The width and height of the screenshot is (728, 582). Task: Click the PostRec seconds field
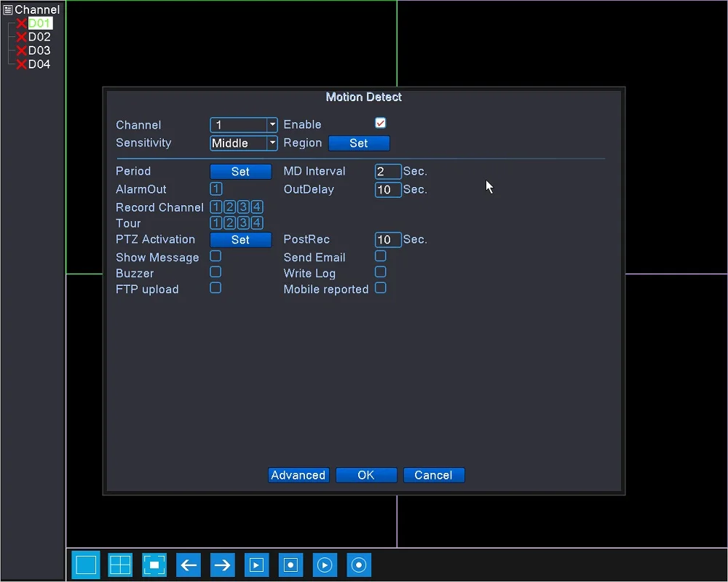pyautogui.click(x=388, y=239)
